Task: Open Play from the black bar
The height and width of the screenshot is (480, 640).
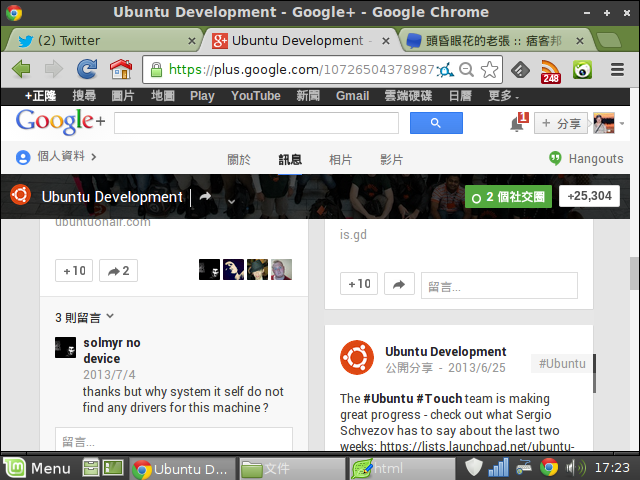Action: (202, 96)
